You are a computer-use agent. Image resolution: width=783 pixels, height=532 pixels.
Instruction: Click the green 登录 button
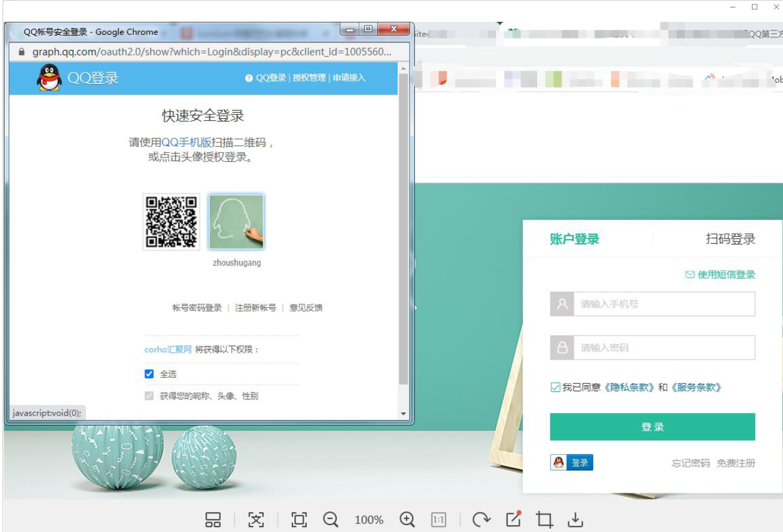[x=652, y=427]
